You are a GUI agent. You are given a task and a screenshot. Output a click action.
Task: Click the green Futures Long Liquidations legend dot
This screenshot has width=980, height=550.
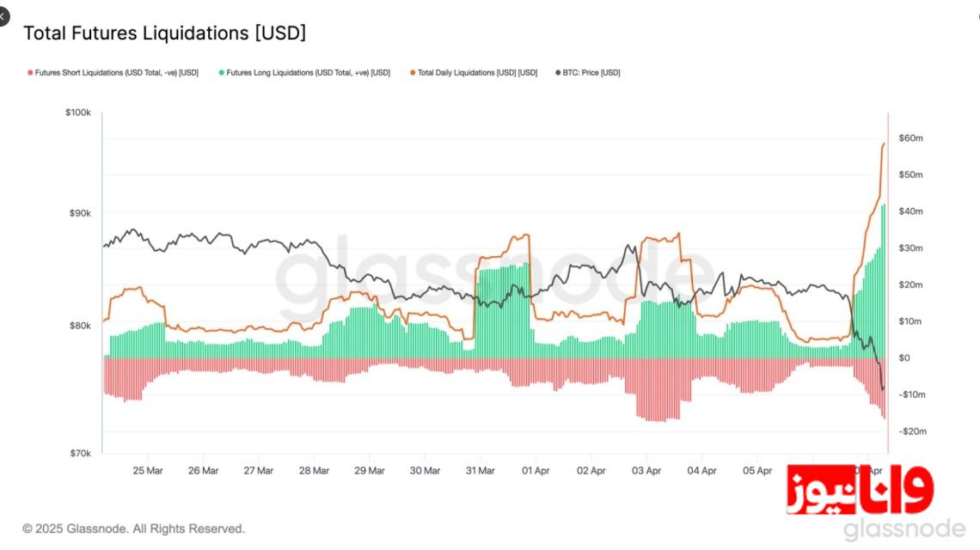tap(222, 73)
